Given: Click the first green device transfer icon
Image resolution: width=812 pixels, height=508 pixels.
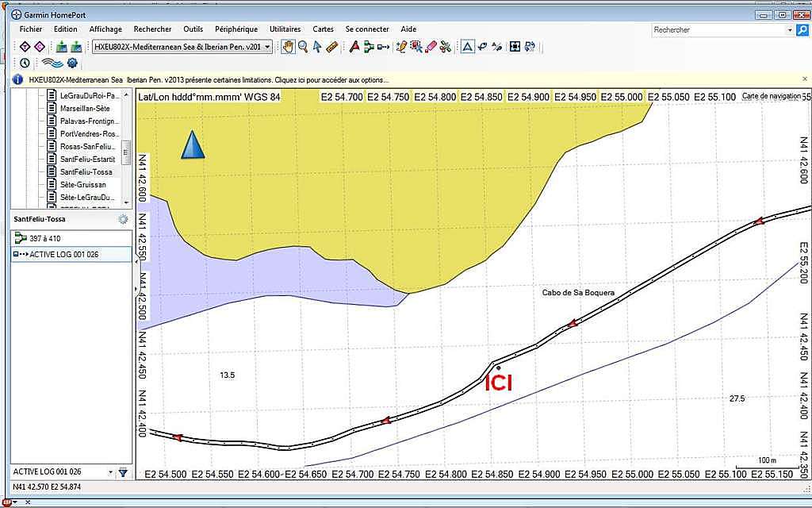Looking at the screenshot, I should point(62,47).
